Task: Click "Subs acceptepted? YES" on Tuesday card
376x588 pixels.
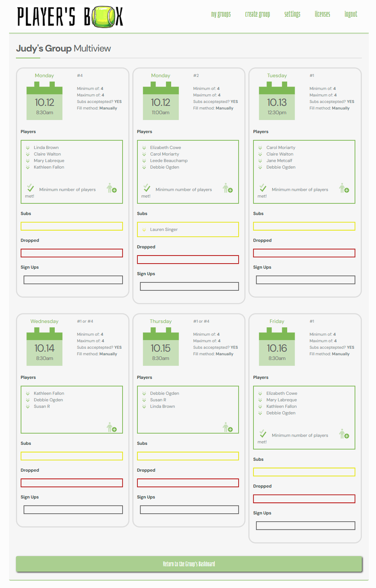Action: [332, 102]
